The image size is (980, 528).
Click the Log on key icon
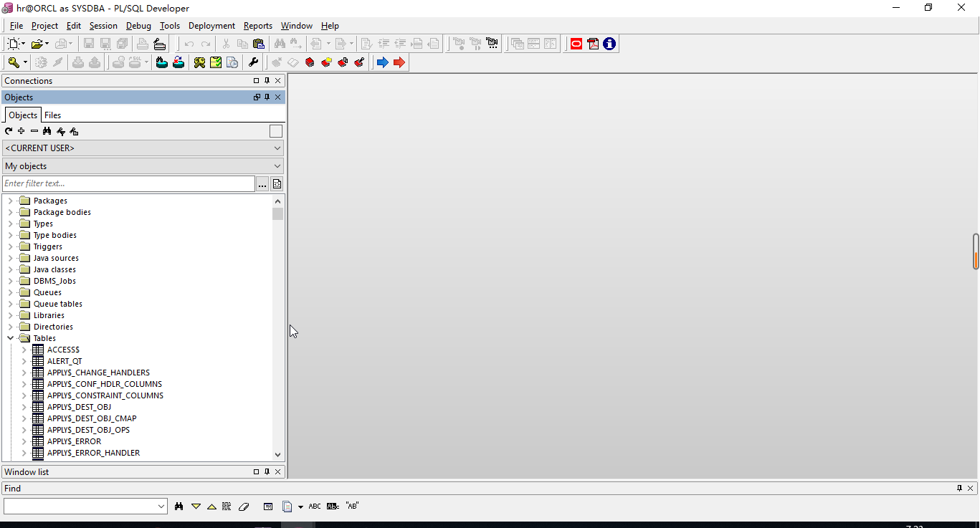coord(14,62)
